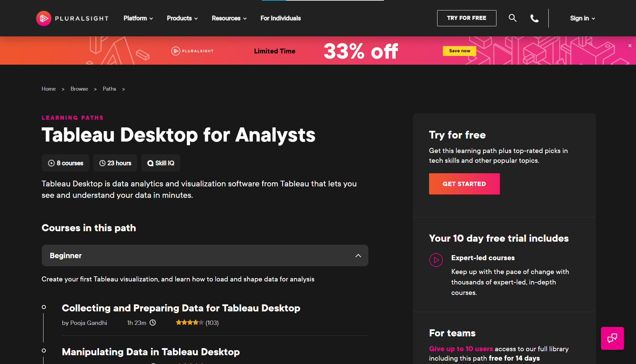Click the expert-led courses play icon

pyautogui.click(x=436, y=260)
